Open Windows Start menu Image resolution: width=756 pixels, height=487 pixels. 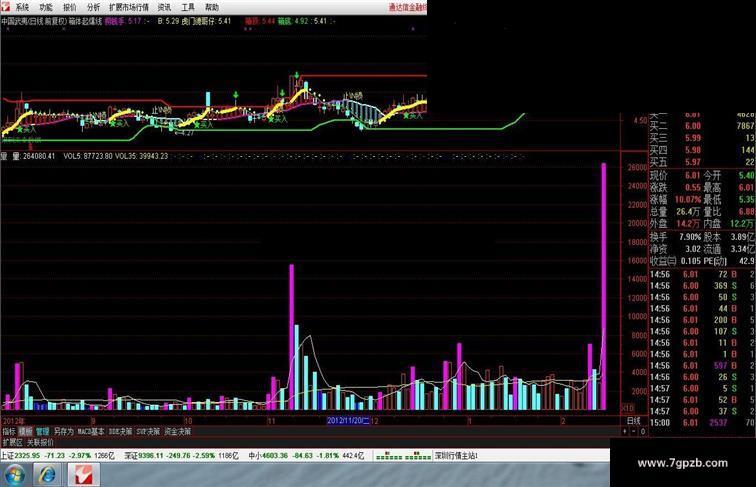click(x=15, y=474)
